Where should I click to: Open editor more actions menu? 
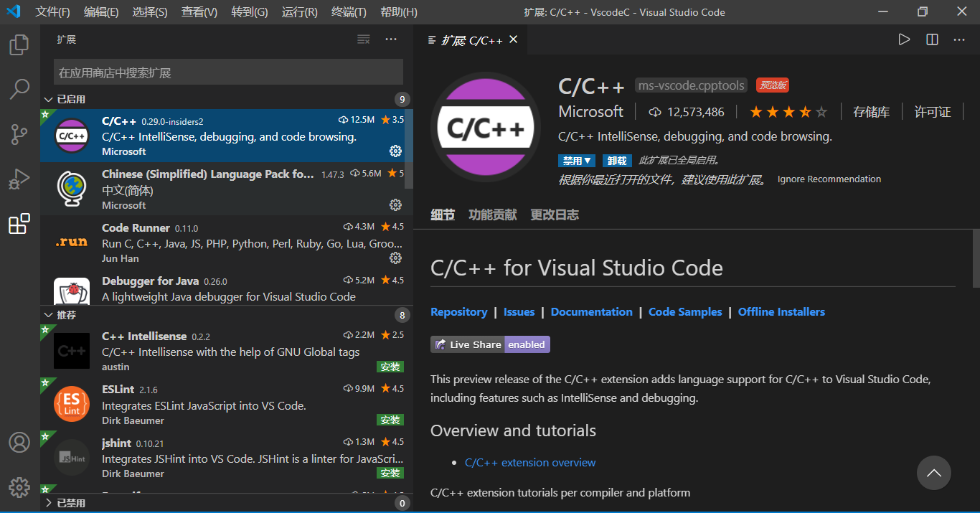coord(959,39)
